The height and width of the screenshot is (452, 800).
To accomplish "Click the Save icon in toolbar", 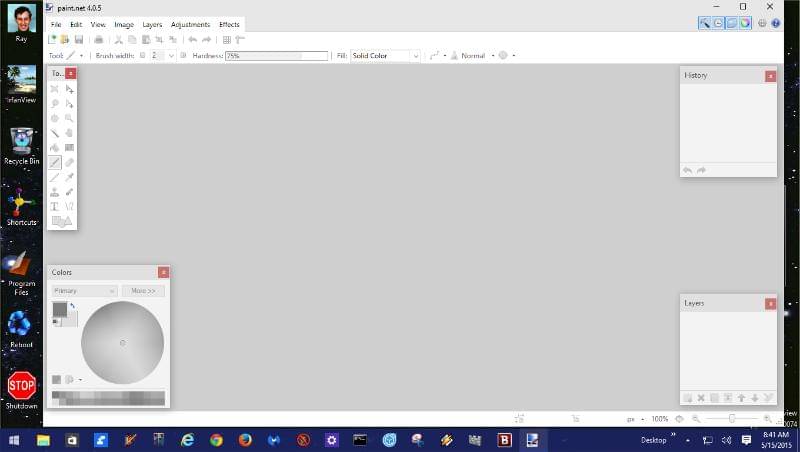I will tap(79, 40).
